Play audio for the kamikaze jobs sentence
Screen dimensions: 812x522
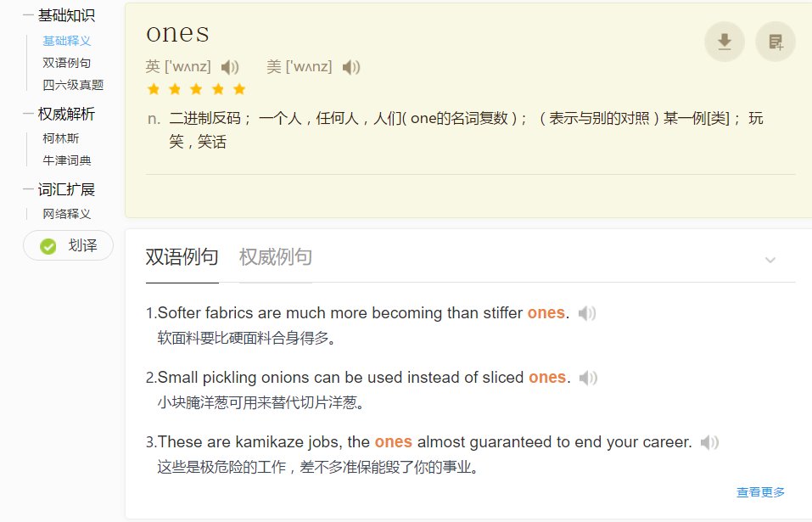[x=710, y=441]
